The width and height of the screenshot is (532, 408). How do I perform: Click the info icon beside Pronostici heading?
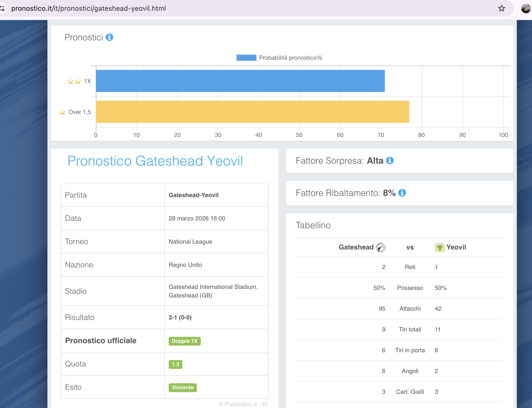tap(109, 37)
